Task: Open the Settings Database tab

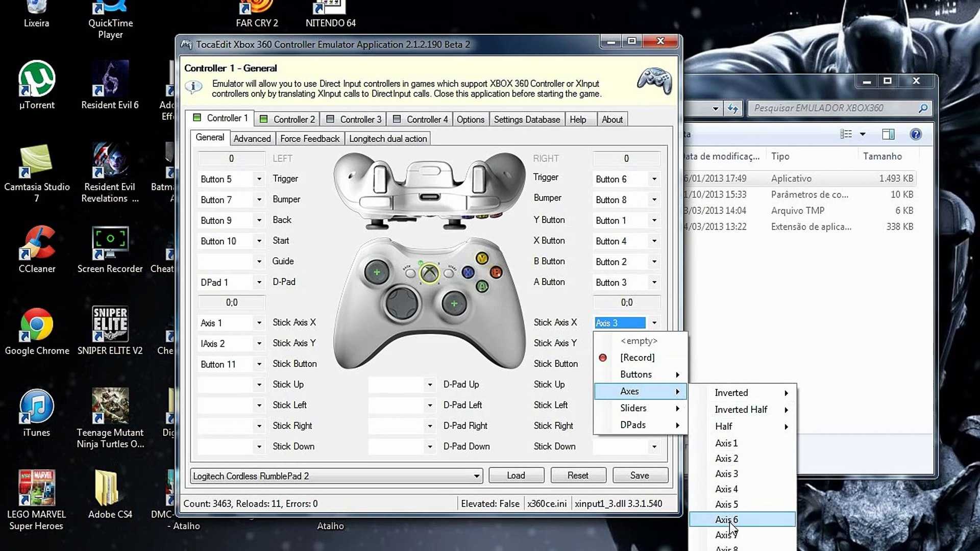Action: point(527,119)
